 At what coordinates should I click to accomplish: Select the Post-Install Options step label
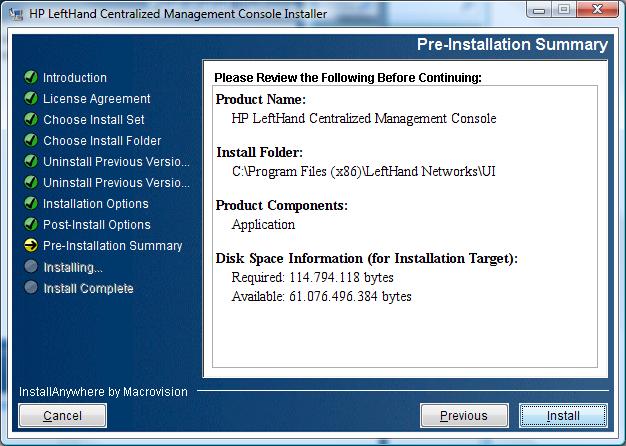(x=97, y=224)
